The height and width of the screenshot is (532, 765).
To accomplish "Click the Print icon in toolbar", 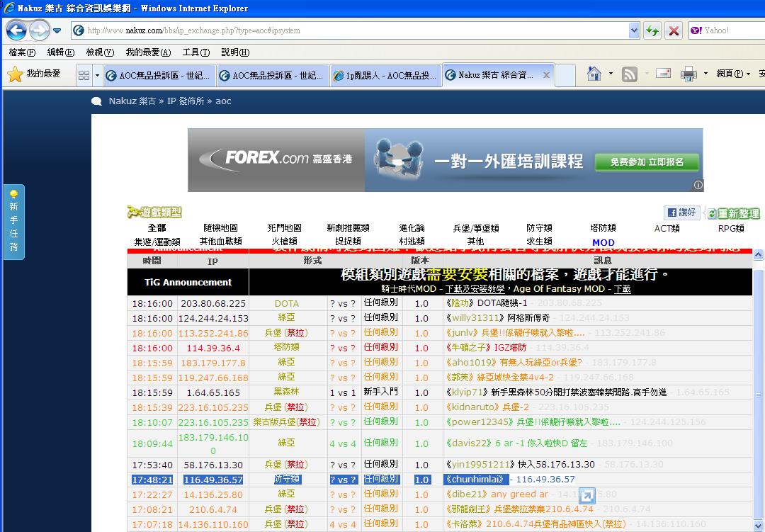I will 688,74.
